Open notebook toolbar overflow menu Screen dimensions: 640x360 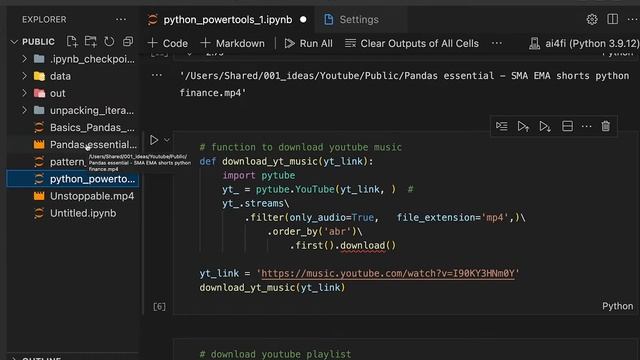pos(497,43)
